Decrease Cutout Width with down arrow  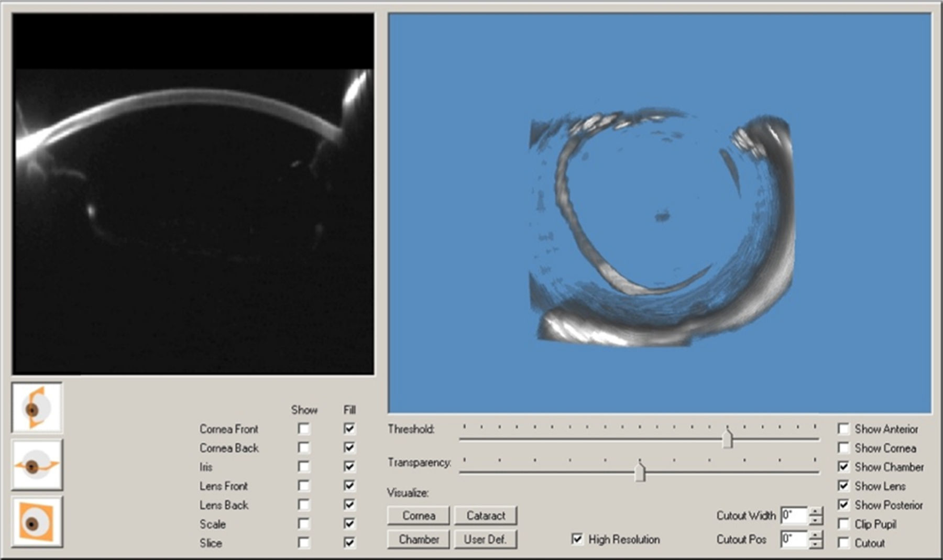(816, 520)
